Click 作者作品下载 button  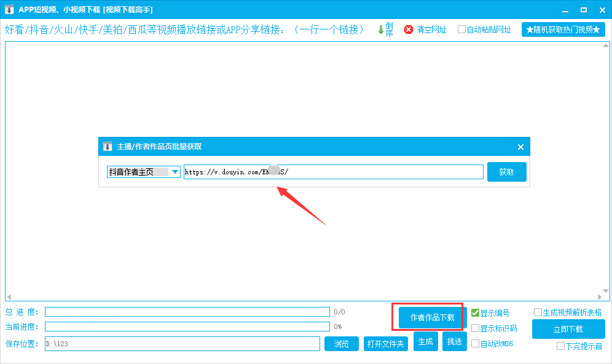[432, 317]
